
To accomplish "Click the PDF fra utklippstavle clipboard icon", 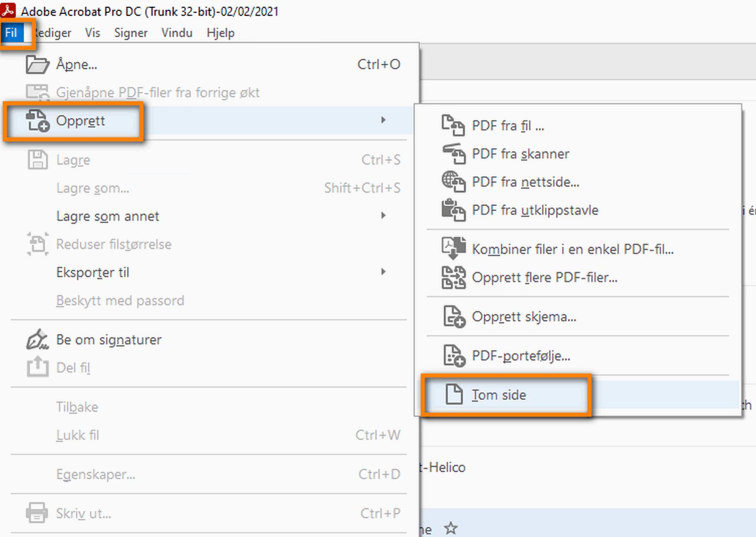I will coord(454,210).
